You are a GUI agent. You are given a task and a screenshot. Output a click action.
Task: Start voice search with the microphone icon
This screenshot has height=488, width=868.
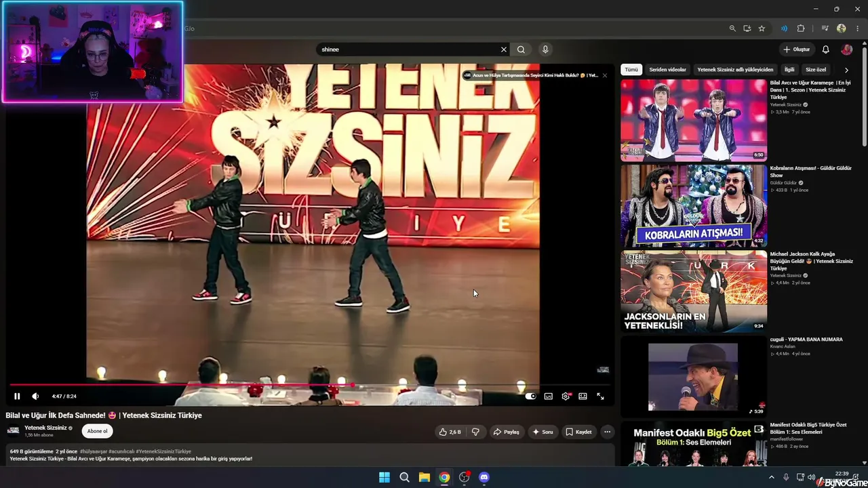pyautogui.click(x=545, y=49)
